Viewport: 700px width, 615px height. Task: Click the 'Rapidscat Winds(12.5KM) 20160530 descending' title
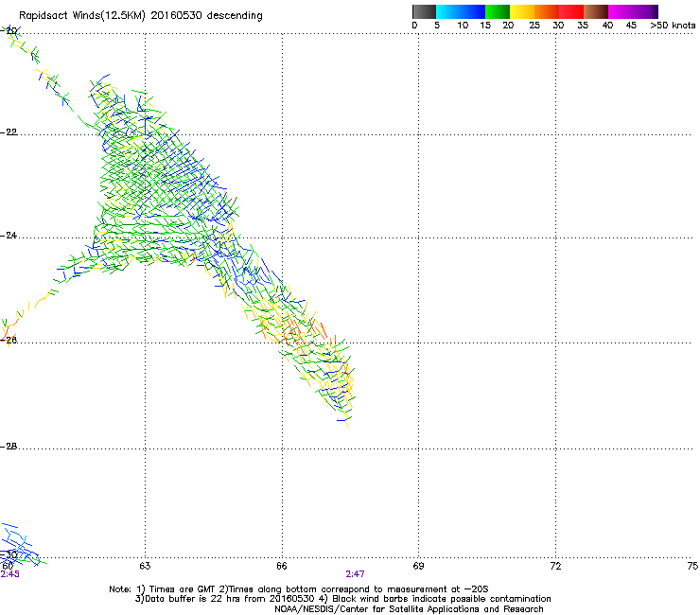[x=141, y=16]
